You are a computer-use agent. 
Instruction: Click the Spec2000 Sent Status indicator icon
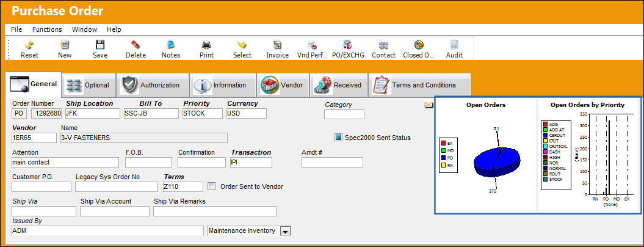338,138
